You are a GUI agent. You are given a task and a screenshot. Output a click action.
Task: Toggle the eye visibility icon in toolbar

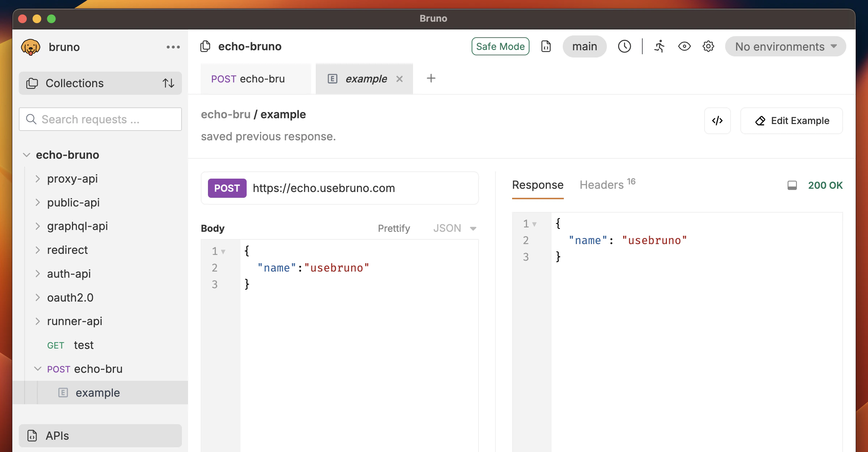point(684,46)
